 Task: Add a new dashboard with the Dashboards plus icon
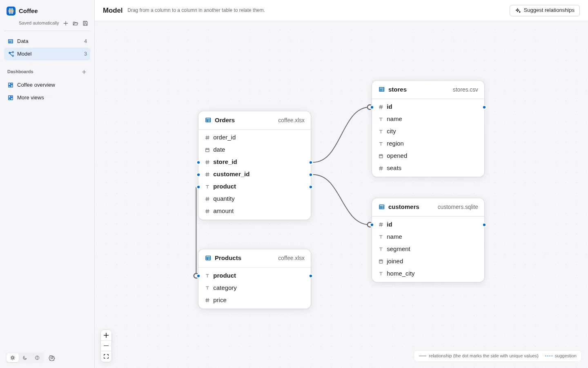(84, 72)
